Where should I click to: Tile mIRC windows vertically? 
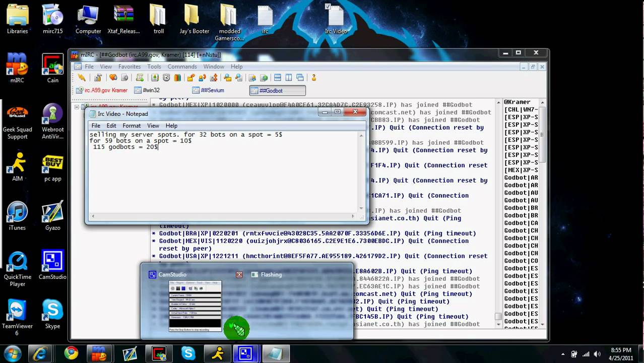289,78
